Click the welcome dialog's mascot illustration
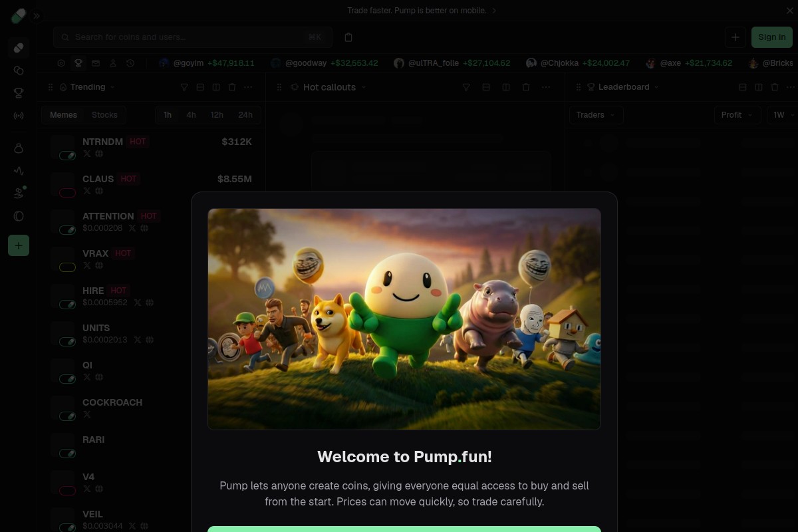The height and width of the screenshot is (532, 798). tap(404, 319)
